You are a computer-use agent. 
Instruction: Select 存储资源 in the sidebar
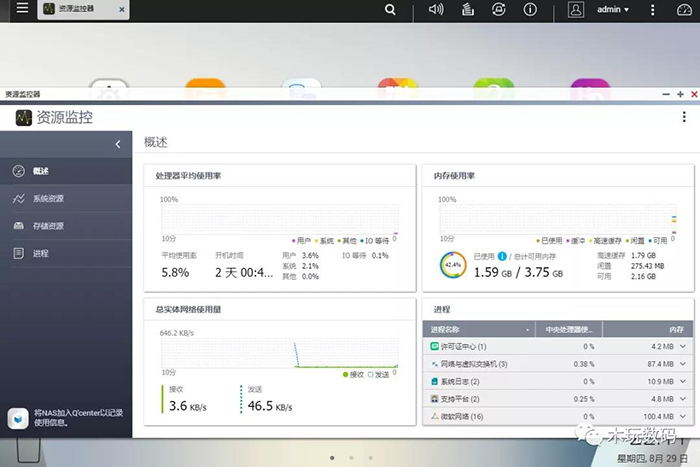click(47, 226)
